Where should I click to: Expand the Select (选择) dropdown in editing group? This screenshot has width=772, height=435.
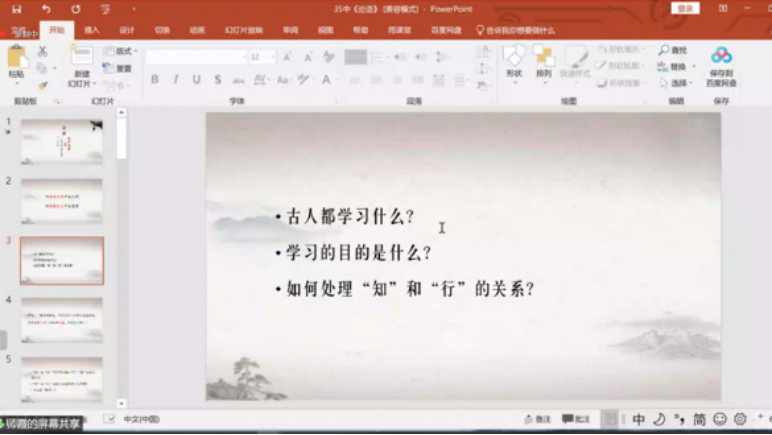coord(677,83)
